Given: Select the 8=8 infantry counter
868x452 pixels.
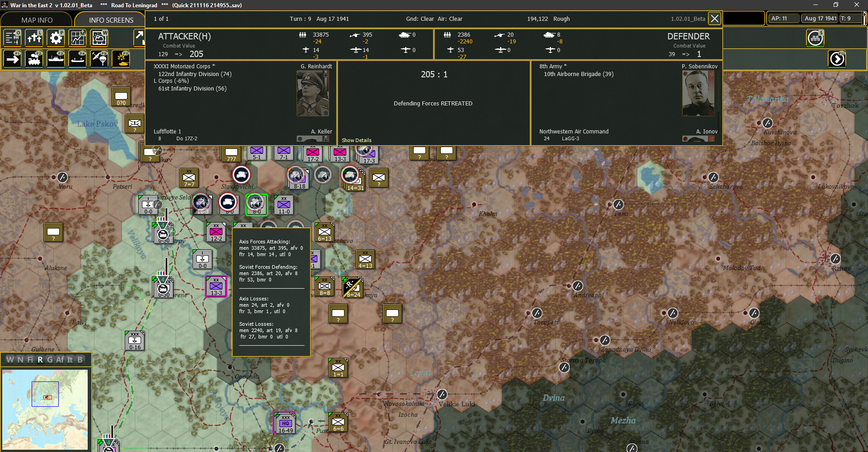Looking at the screenshot, I should pos(325,286).
